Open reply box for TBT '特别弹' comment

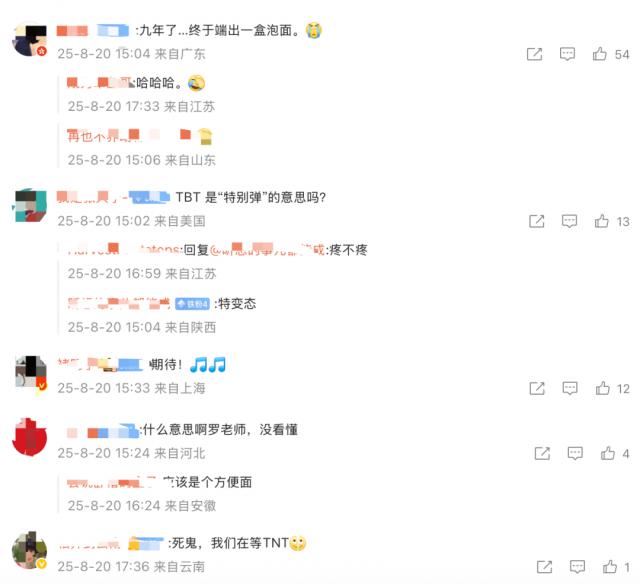click(569, 221)
